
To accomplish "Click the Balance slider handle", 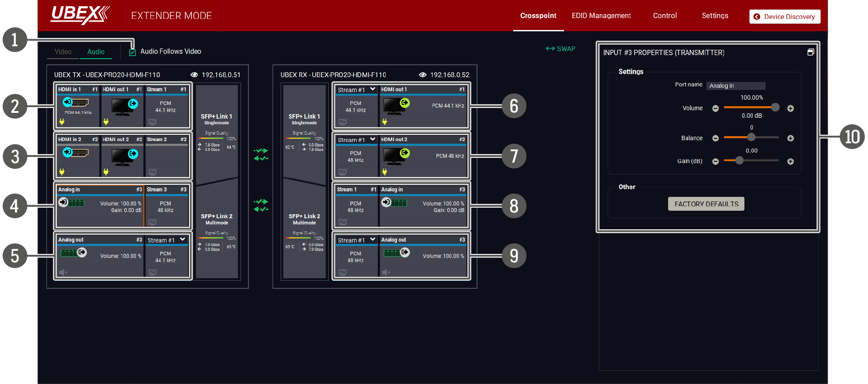I will (x=751, y=138).
